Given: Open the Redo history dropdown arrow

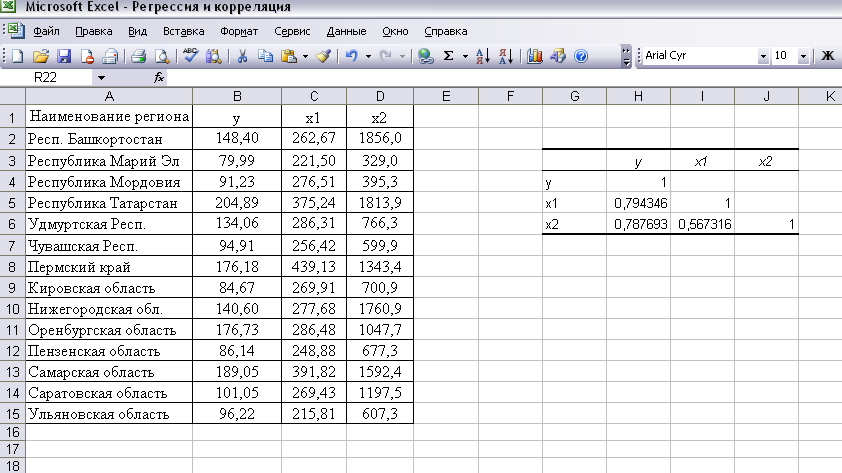Looking at the screenshot, I should click(x=402, y=56).
